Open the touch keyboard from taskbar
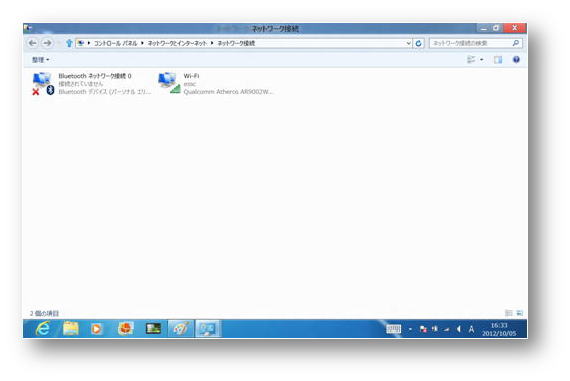570x381 pixels. click(x=393, y=329)
